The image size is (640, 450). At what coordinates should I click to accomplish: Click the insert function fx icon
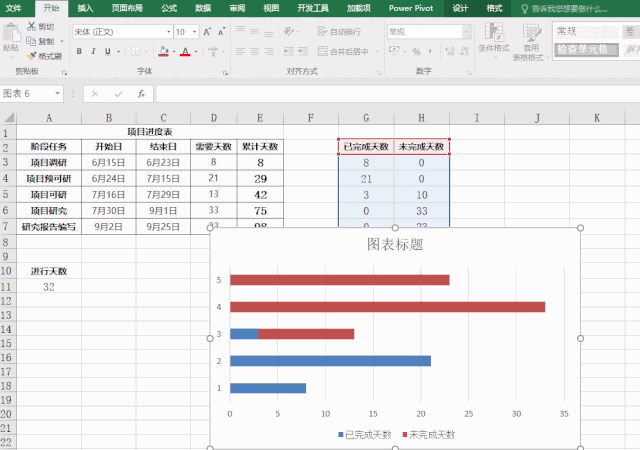pyautogui.click(x=141, y=94)
